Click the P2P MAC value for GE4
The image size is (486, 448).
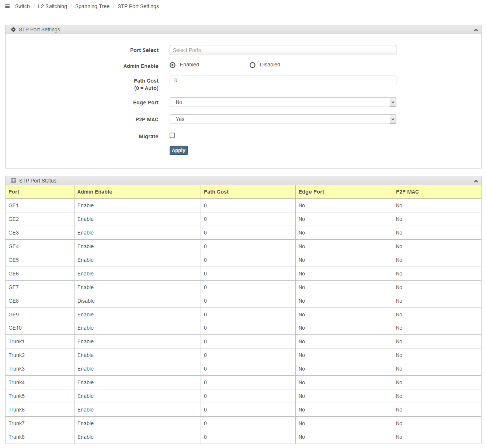(x=399, y=246)
